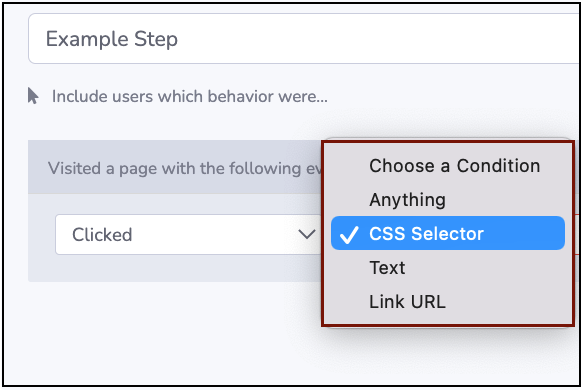Click the cursor arrow icon beside Include users
This screenshot has width=582, height=390.
pyautogui.click(x=33, y=96)
